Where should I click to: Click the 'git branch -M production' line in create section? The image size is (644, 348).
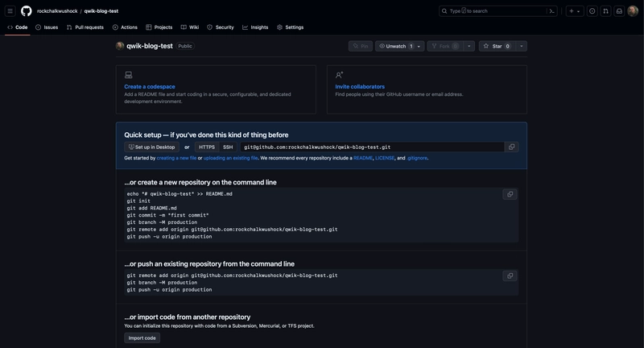coord(162,222)
